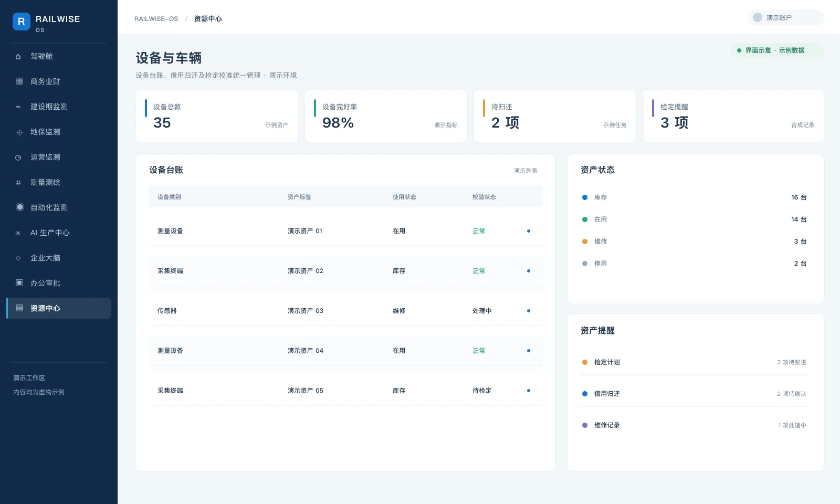840x504 pixels.
Task: Select 办公审批 in sidebar
Action: tap(59, 283)
